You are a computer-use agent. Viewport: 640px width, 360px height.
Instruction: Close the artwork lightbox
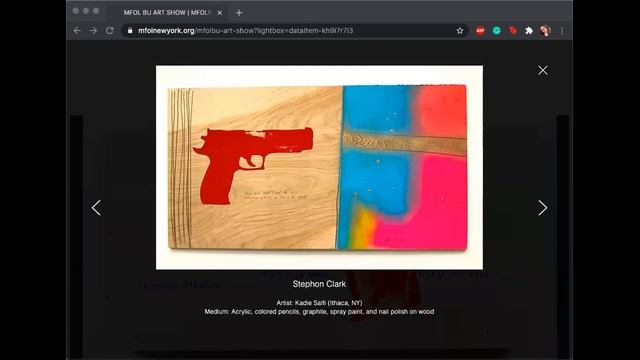coord(542,70)
